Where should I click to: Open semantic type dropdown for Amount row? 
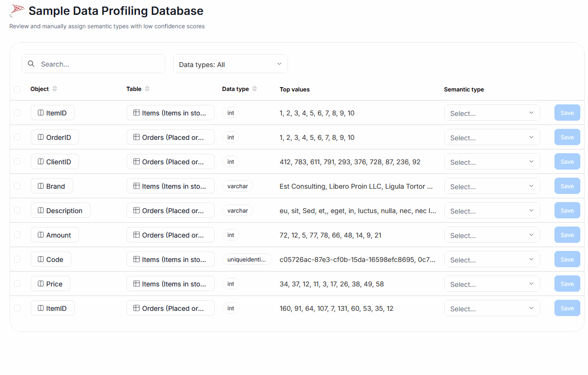492,235
